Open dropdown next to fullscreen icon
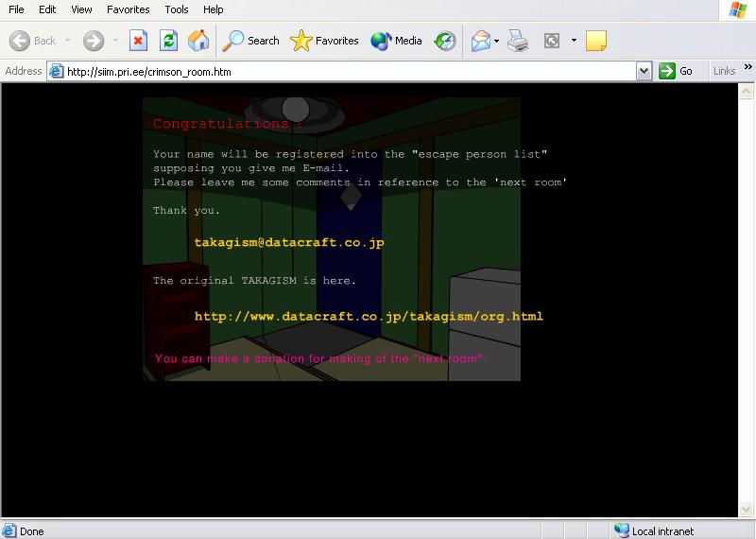Image resolution: width=756 pixels, height=539 pixels. click(574, 41)
